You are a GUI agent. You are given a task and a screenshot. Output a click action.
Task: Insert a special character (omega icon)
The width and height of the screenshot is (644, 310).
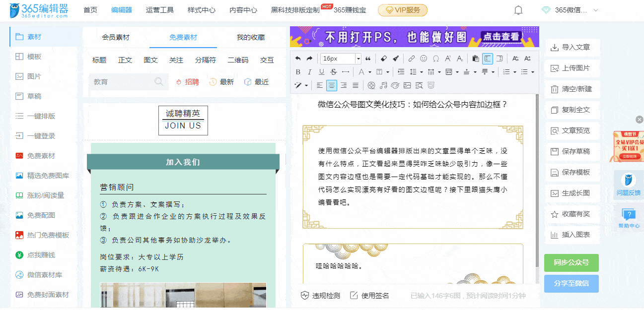coord(436,59)
